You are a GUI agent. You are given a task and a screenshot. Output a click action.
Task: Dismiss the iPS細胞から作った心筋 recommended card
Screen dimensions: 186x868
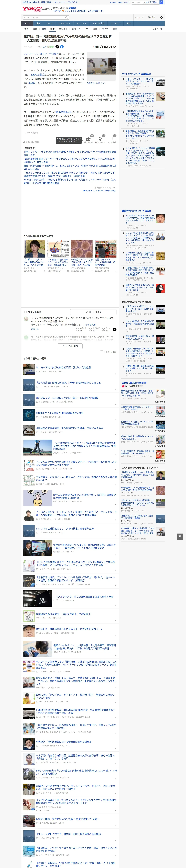coord(92,271)
